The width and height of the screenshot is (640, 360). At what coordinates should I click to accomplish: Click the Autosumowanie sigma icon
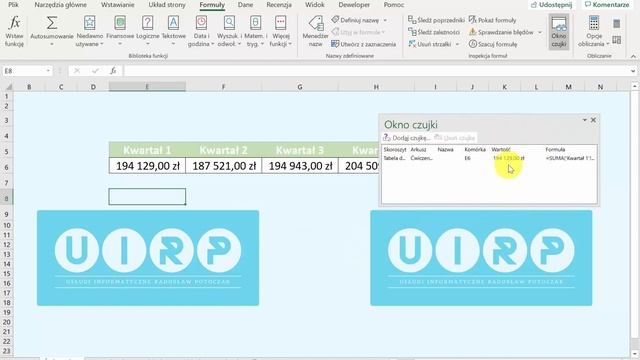[51, 23]
